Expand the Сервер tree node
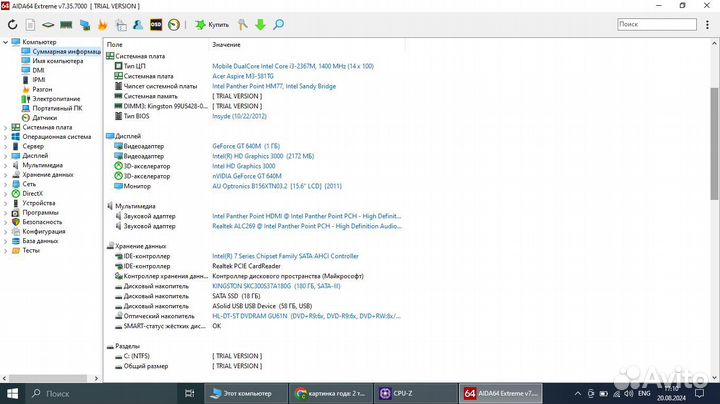This screenshot has width=720, height=404. point(6,146)
